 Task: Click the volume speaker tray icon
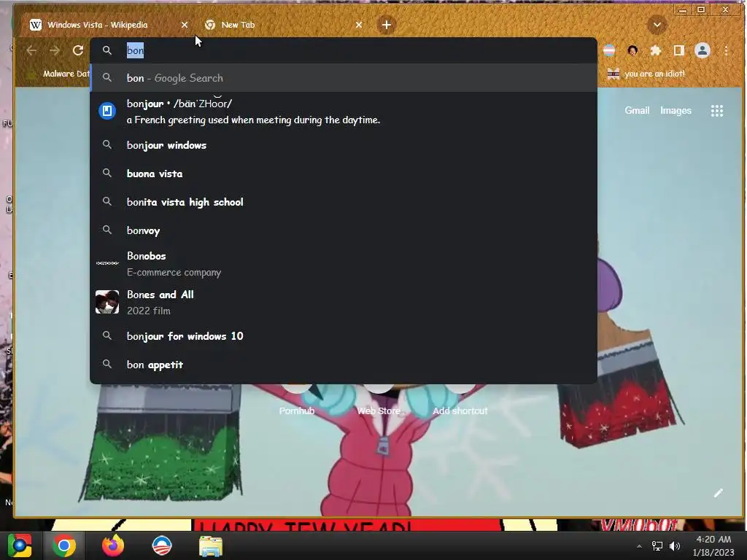click(675, 546)
